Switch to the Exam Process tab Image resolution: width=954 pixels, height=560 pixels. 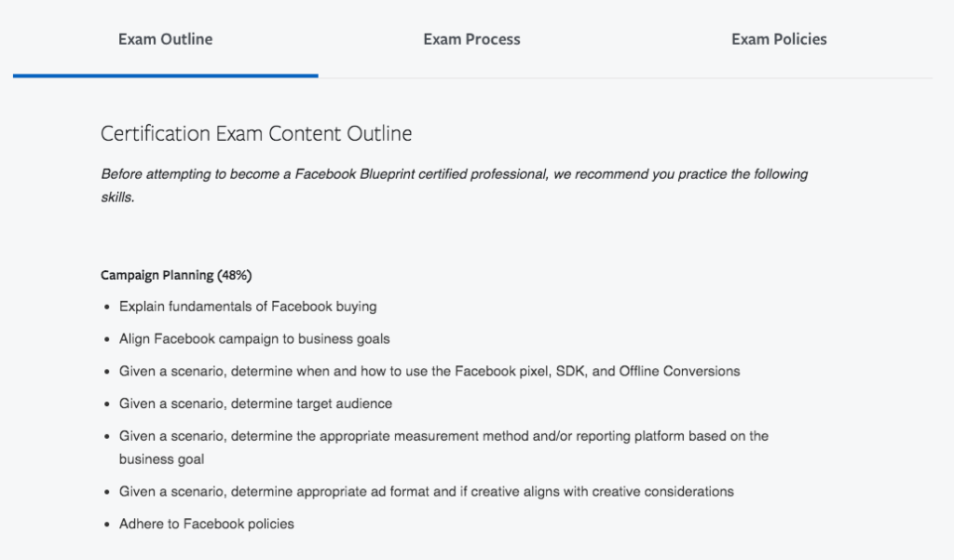coord(471,39)
